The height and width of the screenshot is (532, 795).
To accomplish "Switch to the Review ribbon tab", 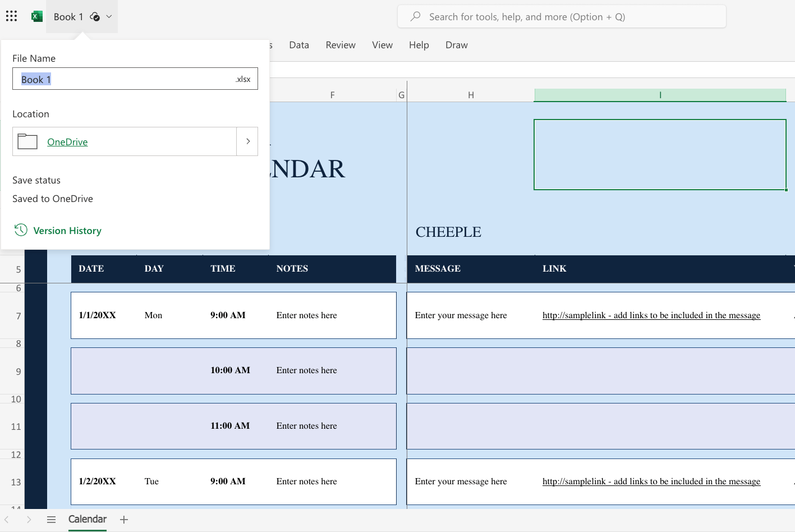I will [x=340, y=45].
